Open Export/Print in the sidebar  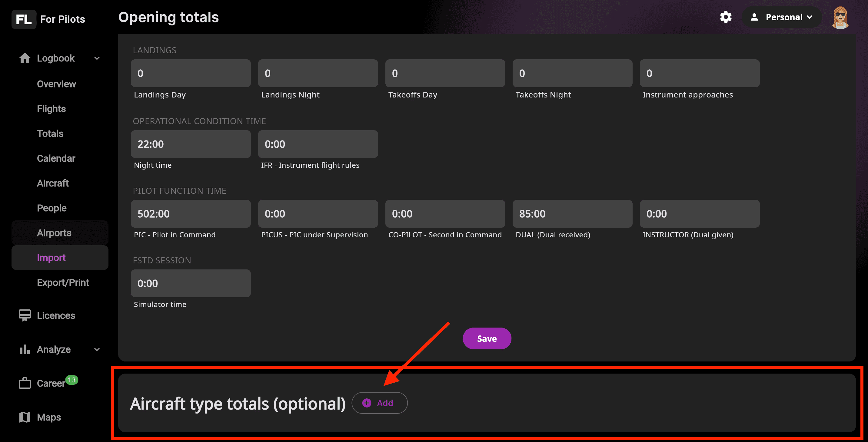63,282
